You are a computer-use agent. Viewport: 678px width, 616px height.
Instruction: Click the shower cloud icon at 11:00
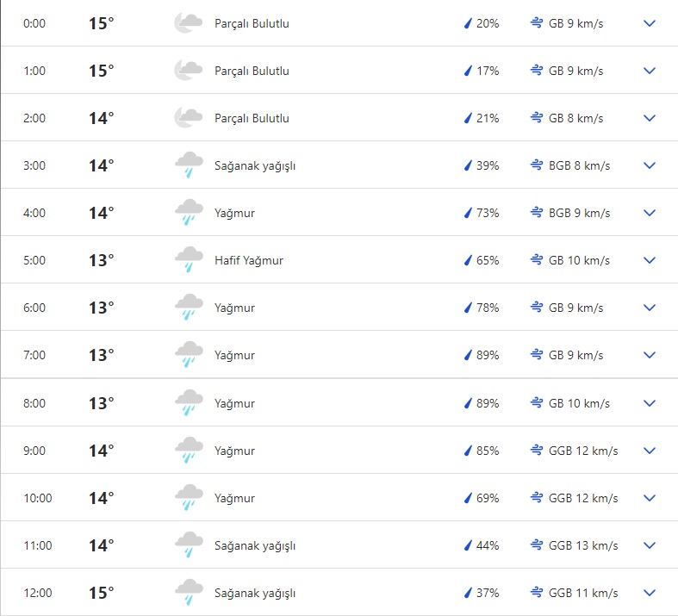click(x=188, y=544)
